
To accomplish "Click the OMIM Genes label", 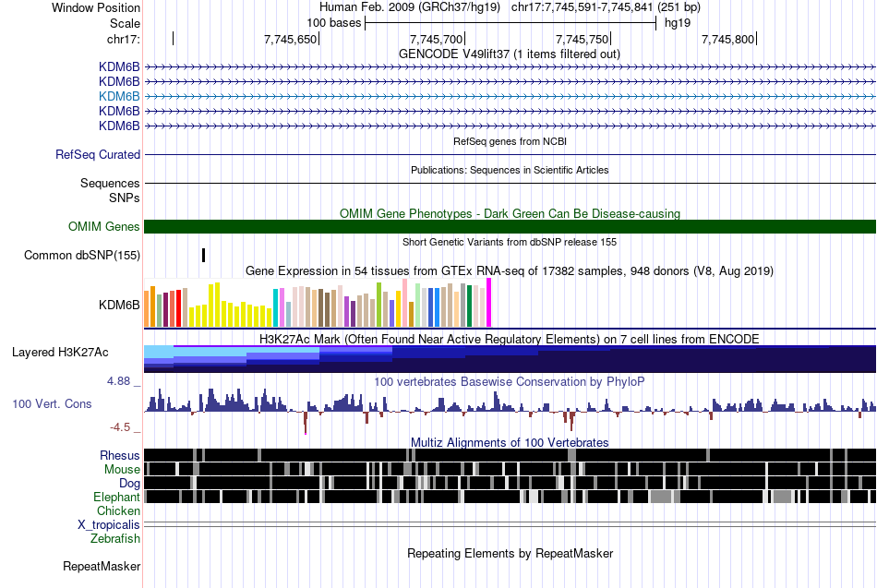I will 104,226.
